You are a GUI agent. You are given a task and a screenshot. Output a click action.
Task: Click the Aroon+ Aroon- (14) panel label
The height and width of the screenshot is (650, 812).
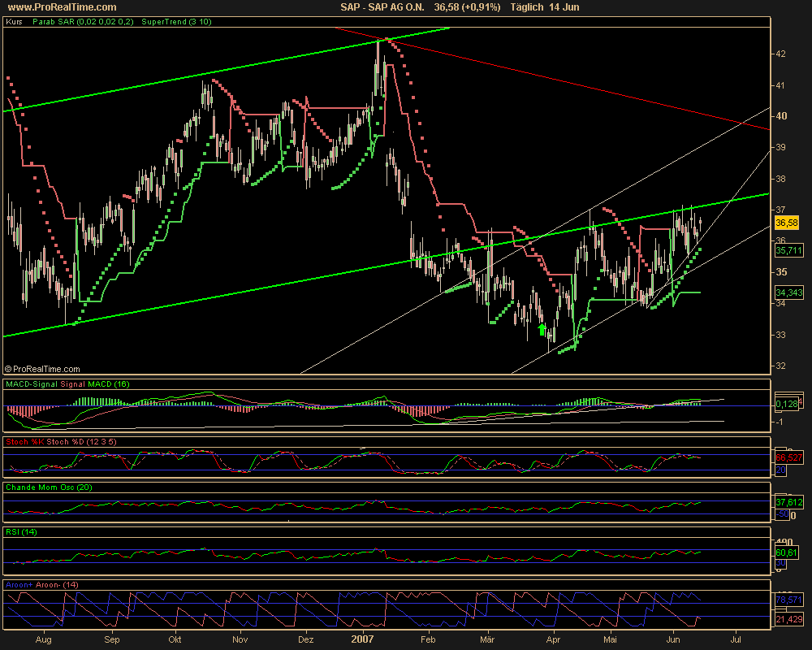(x=42, y=584)
